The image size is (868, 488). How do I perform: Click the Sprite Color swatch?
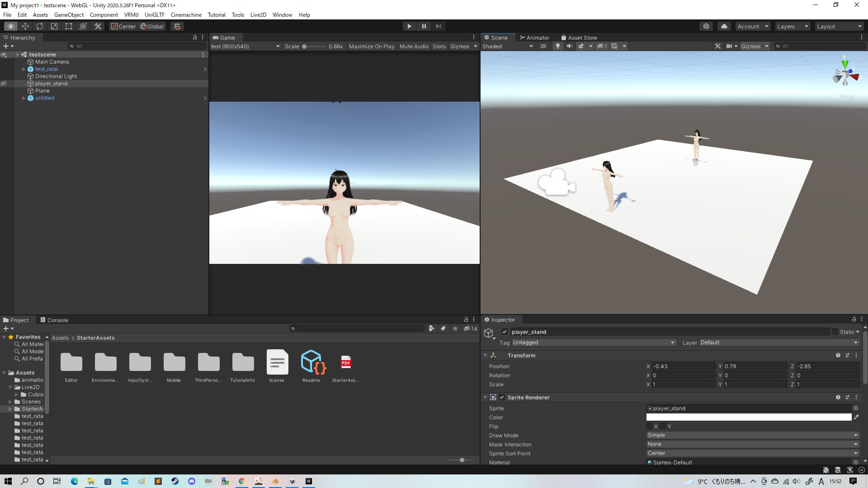pos(749,417)
